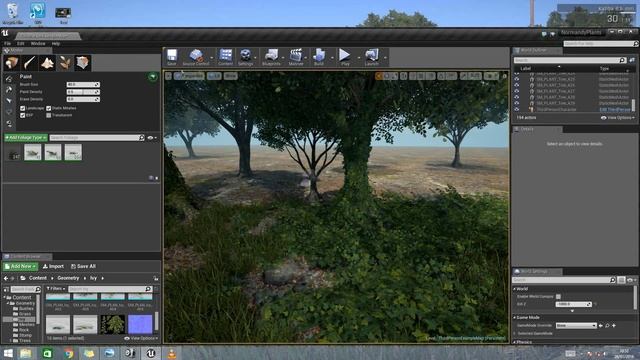Open the viewport options arrow dropdown
640x360 pixels.
[168, 76]
